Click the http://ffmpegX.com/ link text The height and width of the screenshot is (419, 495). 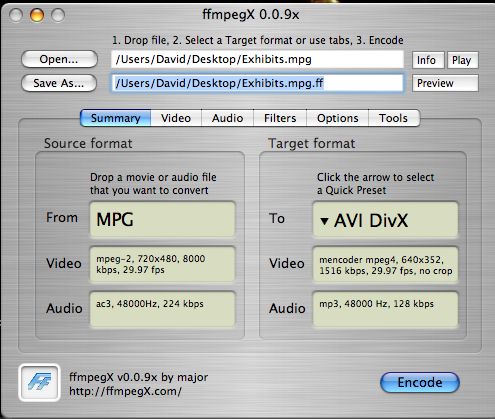coord(125,391)
